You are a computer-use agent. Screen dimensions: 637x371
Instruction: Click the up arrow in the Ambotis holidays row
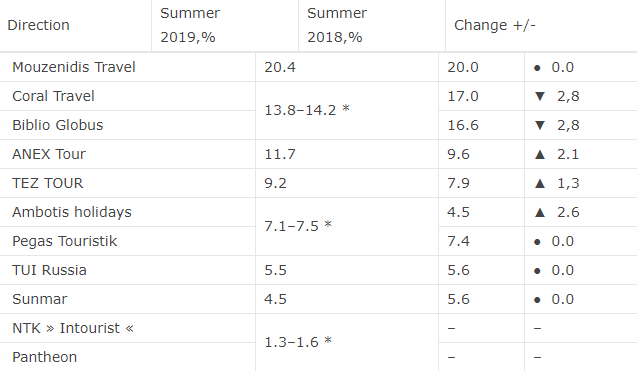coord(540,212)
